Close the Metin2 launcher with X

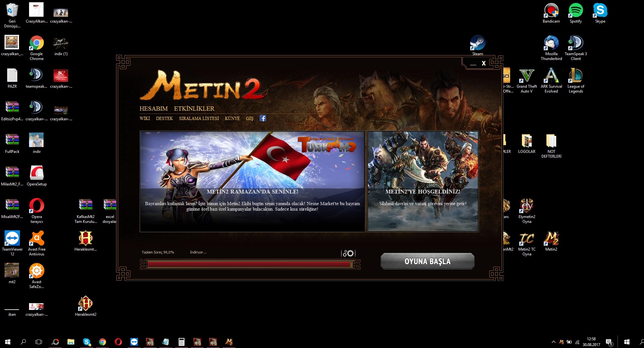pos(484,64)
